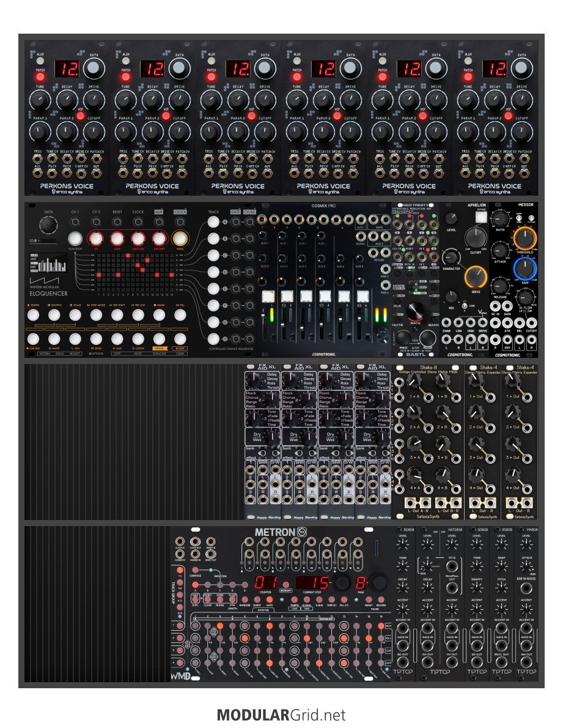Click the red PATCH button on leftmost Perkons Voice
The width and height of the screenshot is (563, 728).
tap(40, 76)
